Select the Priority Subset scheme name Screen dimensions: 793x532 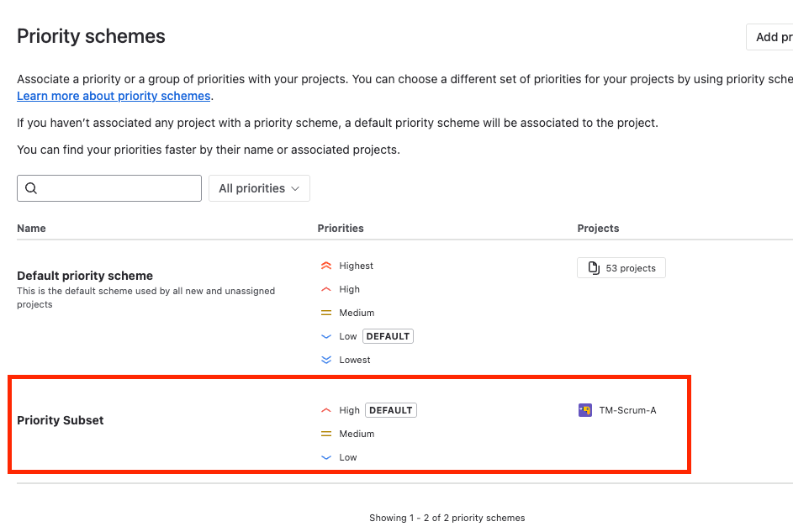click(x=61, y=420)
